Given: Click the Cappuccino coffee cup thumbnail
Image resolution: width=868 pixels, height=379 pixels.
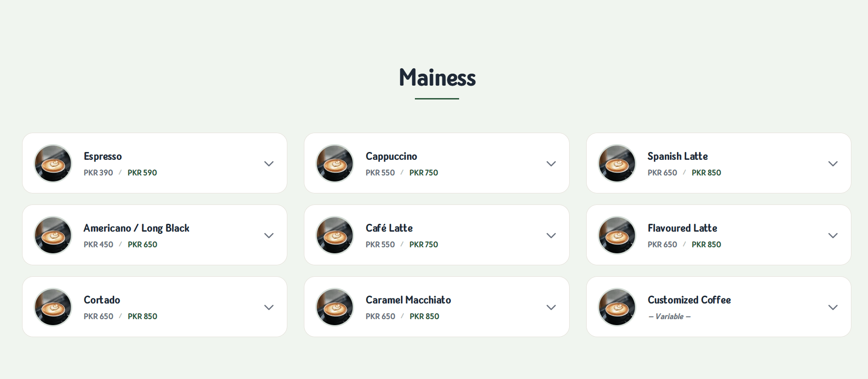Looking at the screenshot, I should pos(335,163).
